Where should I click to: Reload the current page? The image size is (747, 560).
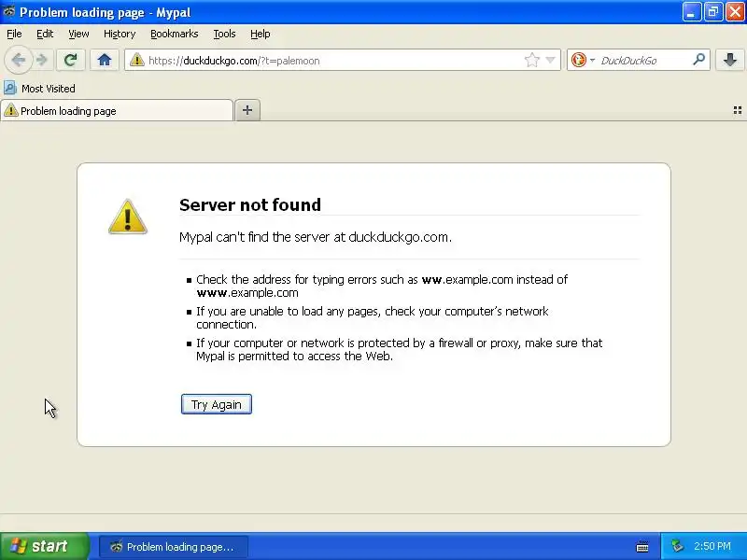[x=71, y=60]
